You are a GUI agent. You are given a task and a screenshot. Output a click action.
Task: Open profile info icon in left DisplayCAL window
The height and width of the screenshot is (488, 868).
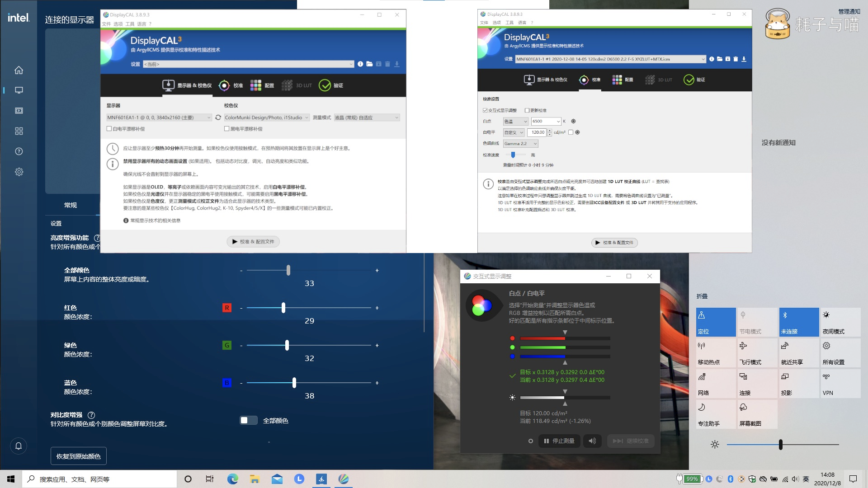coord(360,64)
